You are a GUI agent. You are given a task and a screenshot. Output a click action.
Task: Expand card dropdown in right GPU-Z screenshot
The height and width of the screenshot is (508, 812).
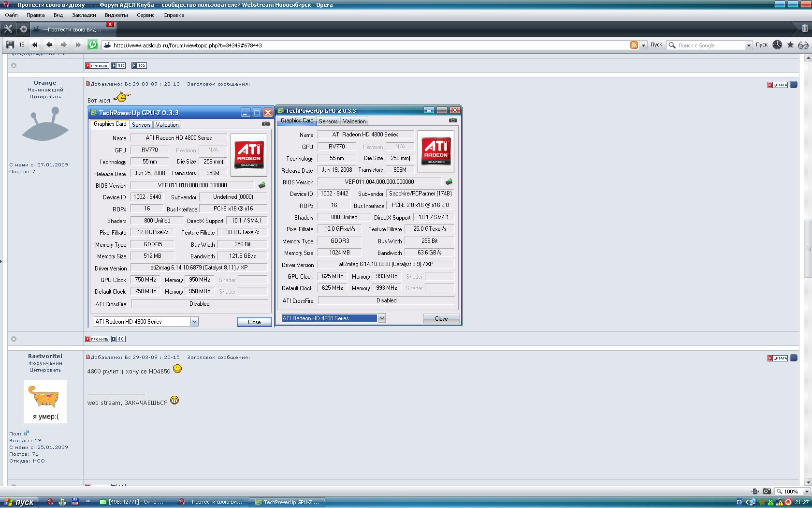pyautogui.click(x=382, y=318)
